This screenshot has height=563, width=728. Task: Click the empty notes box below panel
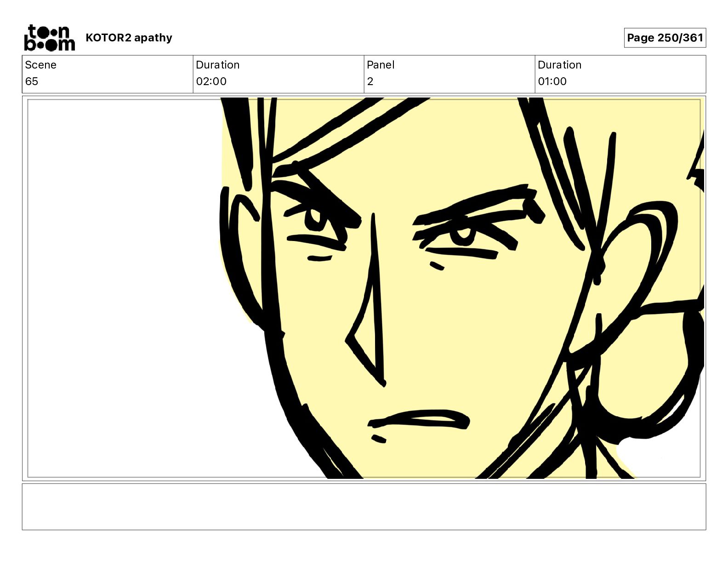click(x=364, y=506)
